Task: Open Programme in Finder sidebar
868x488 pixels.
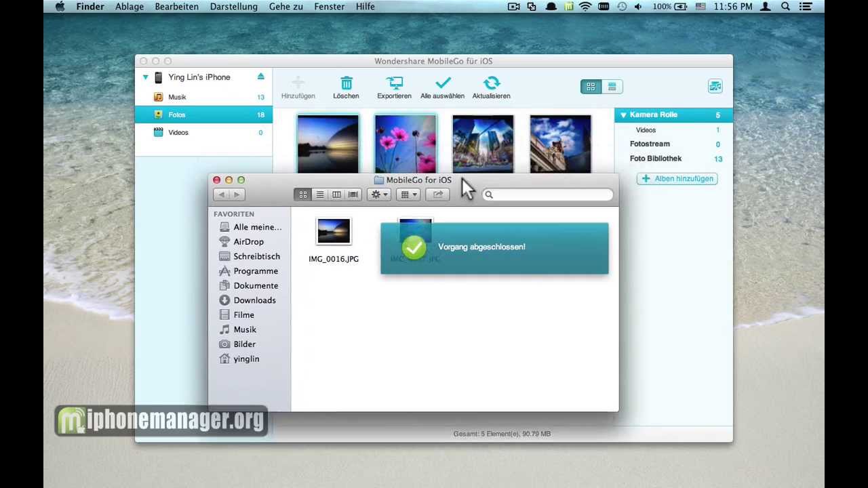Action: pos(250,271)
